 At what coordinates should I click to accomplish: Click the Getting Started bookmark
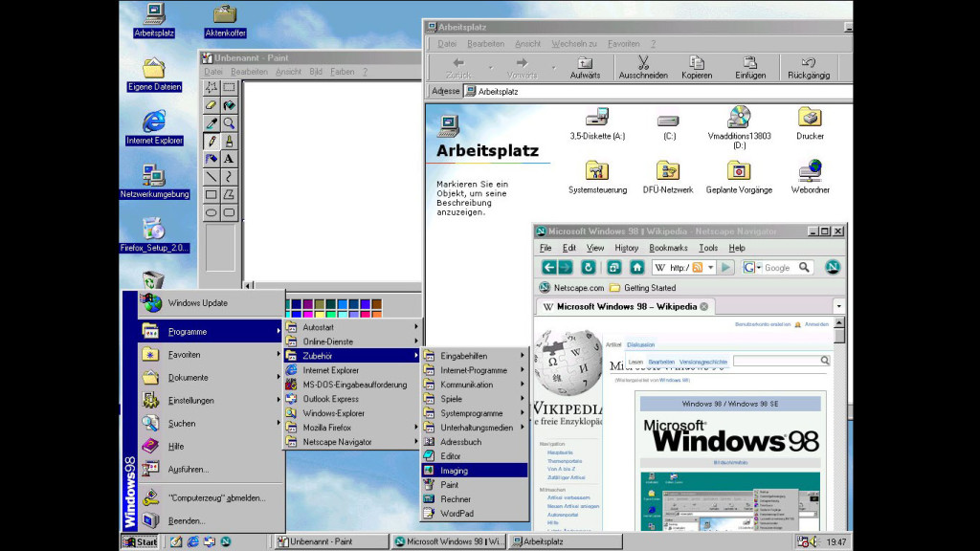[642, 288]
